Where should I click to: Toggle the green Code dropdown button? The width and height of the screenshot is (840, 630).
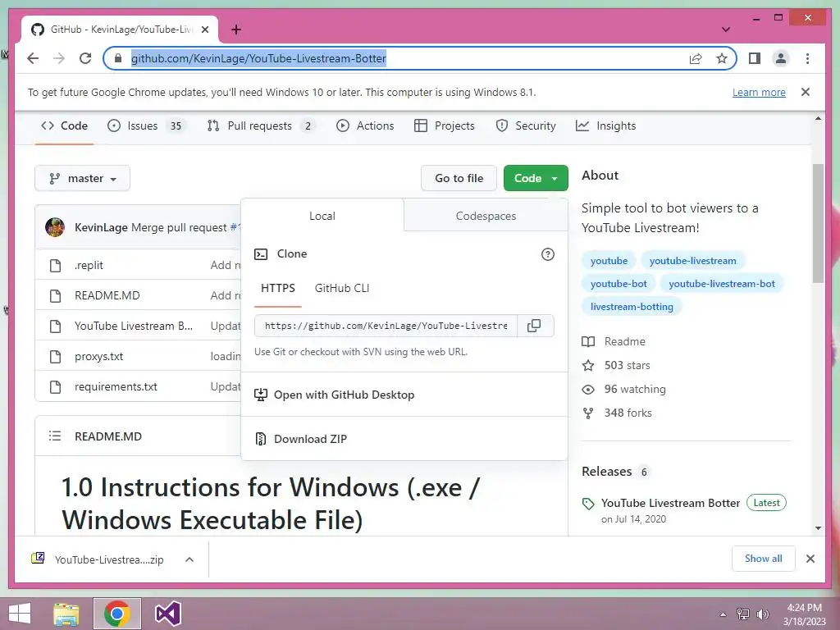(536, 178)
